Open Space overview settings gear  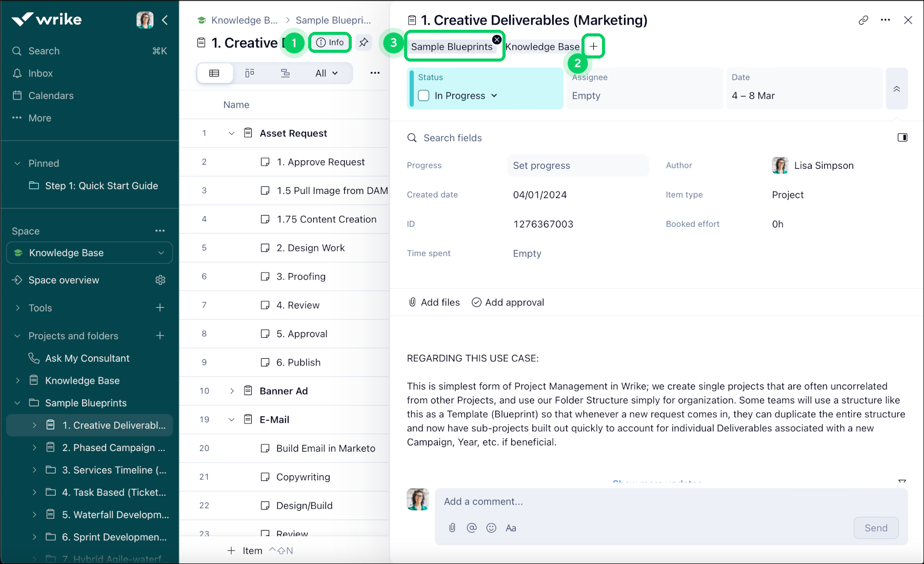160,280
